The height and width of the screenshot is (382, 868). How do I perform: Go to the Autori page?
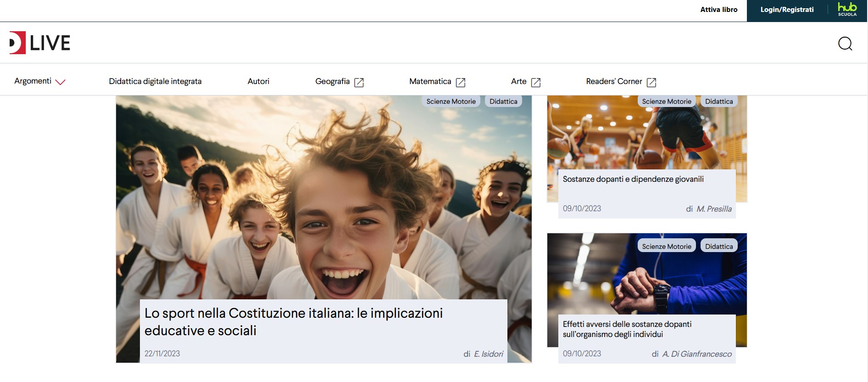click(x=258, y=81)
